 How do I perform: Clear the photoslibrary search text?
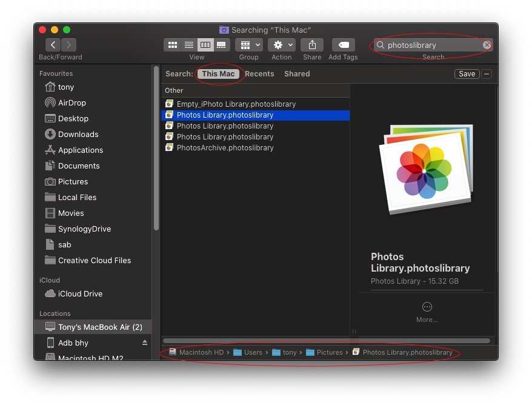tap(487, 45)
